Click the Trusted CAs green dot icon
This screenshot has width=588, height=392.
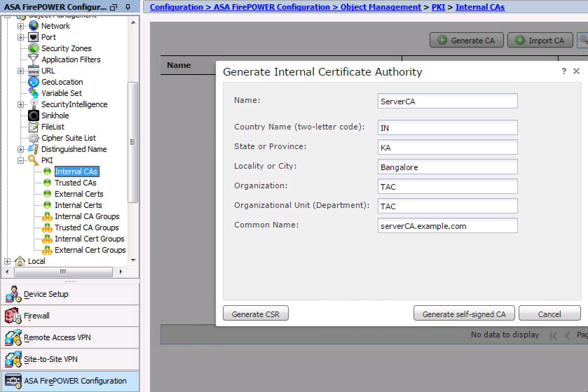tap(47, 183)
